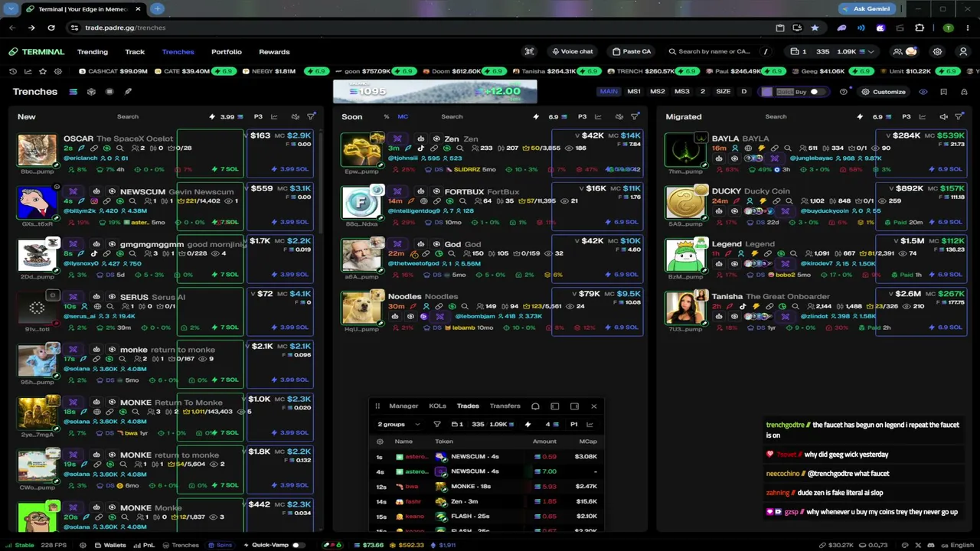Screen dimensions: 980x551
Task: Switch to the Portfolio tab
Action: click(x=227, y=52)
